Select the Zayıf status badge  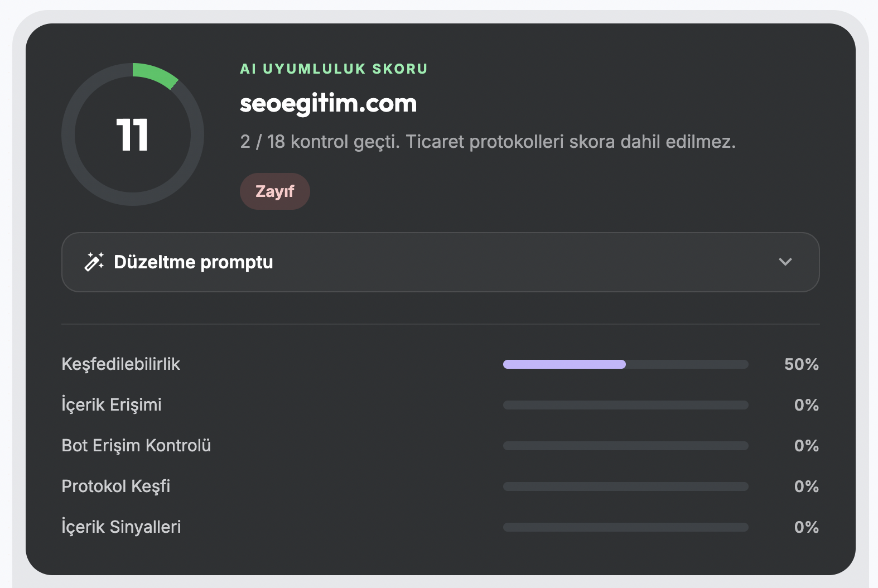274,191
